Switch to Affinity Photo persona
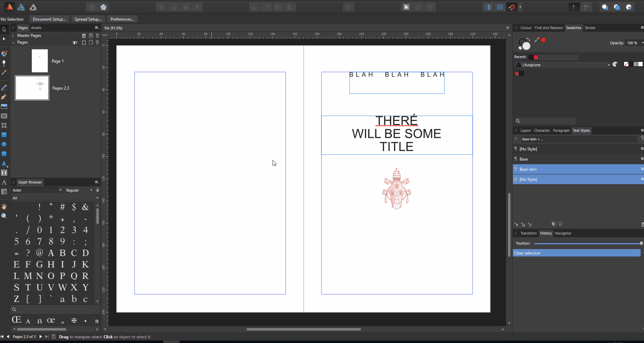Viewport: 644px width, 343px height. pos(33,7)
